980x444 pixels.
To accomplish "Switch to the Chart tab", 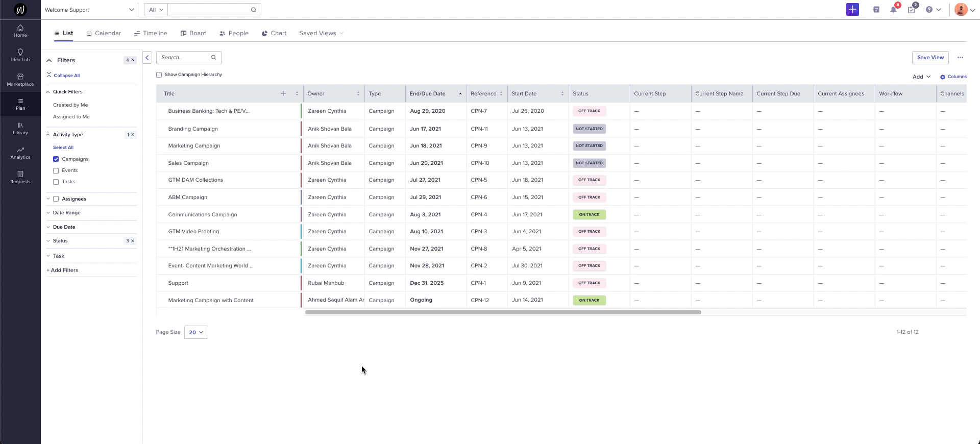I will pyautogui.click(x=274, y=33).
